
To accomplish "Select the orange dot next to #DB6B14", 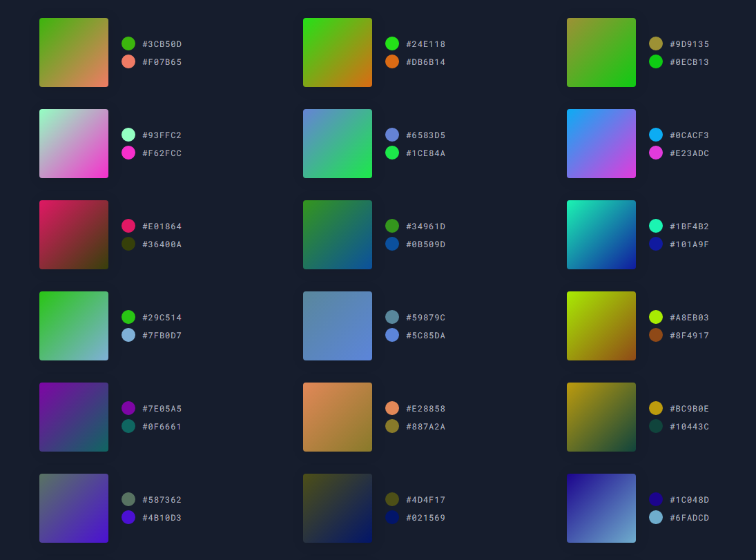I will click(x=392, y=61).
